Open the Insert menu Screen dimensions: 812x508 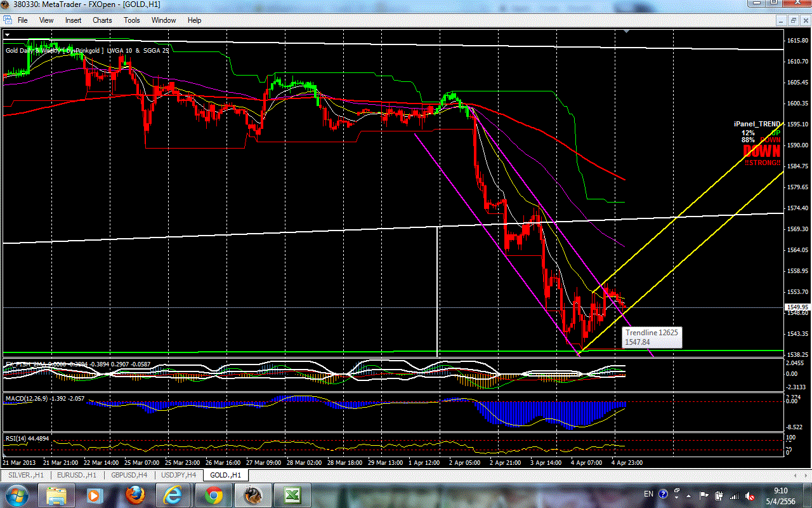pyautogui.click(x=73, y=20)
